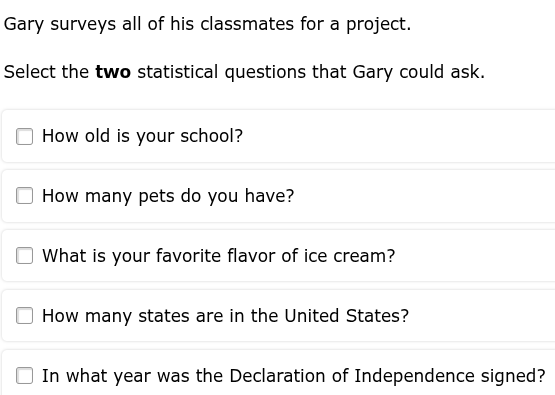Select the 'How many states' checkbox
Image resolution: width=555 pixels, height=395 pixels.
coord(24,315)
